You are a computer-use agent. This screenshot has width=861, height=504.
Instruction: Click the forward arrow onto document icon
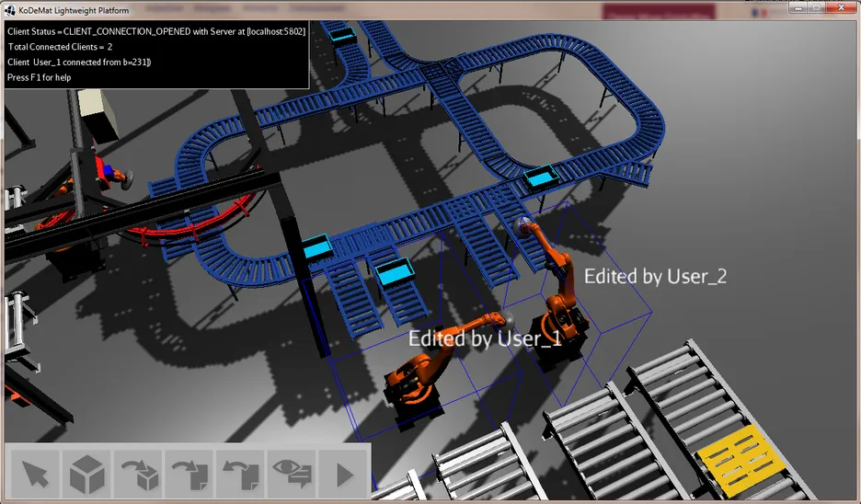[190, 475]
